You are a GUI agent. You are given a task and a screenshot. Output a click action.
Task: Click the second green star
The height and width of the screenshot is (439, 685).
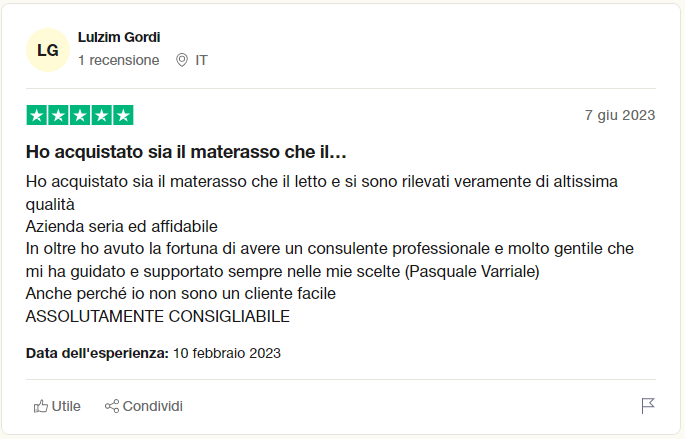click(58, 115)
